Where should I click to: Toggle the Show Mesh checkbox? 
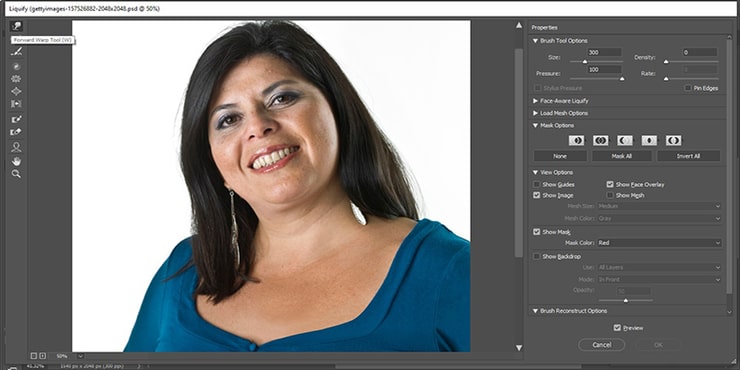click(x=610, y=195)
